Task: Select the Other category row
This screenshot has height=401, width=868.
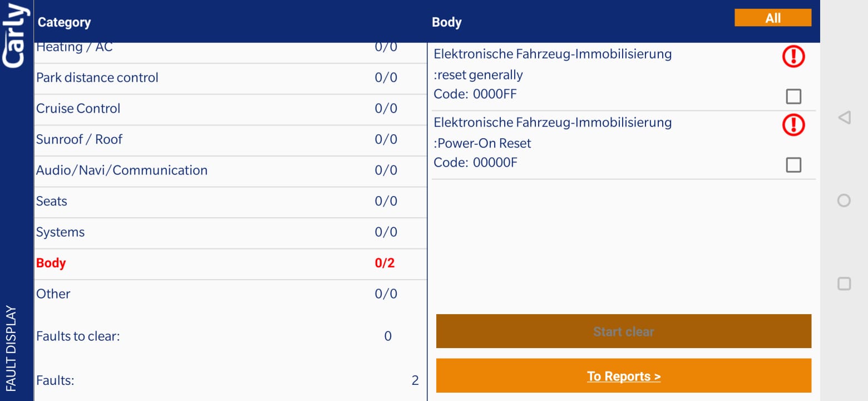Action: [x=230, y=294]
